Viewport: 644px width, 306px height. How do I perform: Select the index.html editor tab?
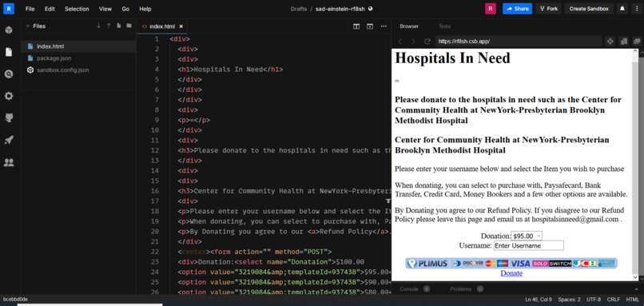click(162, 26)
